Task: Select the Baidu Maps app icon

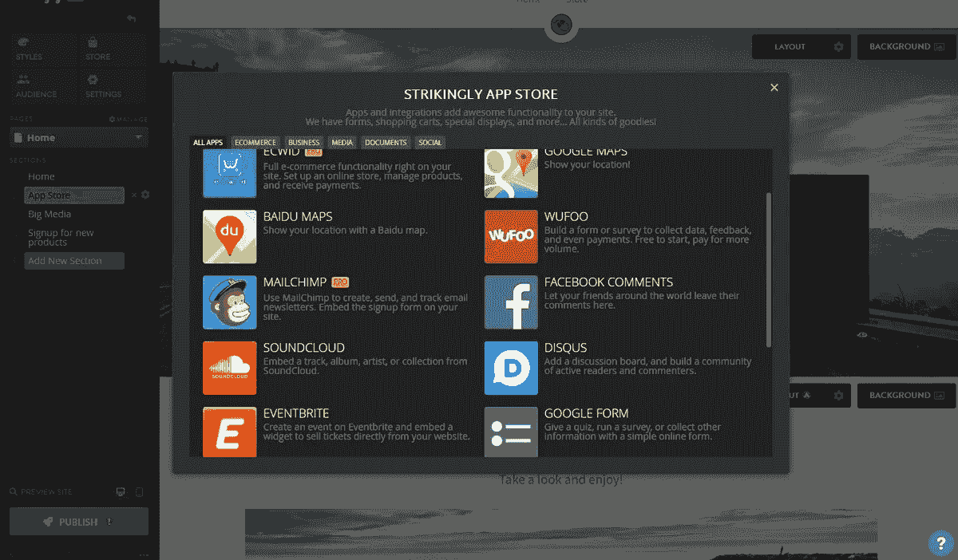Action: (x=229, y=236)
